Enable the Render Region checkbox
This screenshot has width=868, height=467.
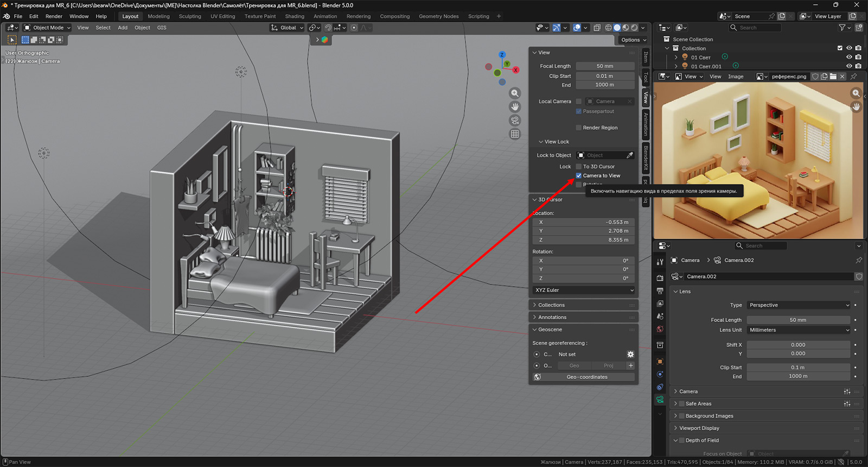579,128
